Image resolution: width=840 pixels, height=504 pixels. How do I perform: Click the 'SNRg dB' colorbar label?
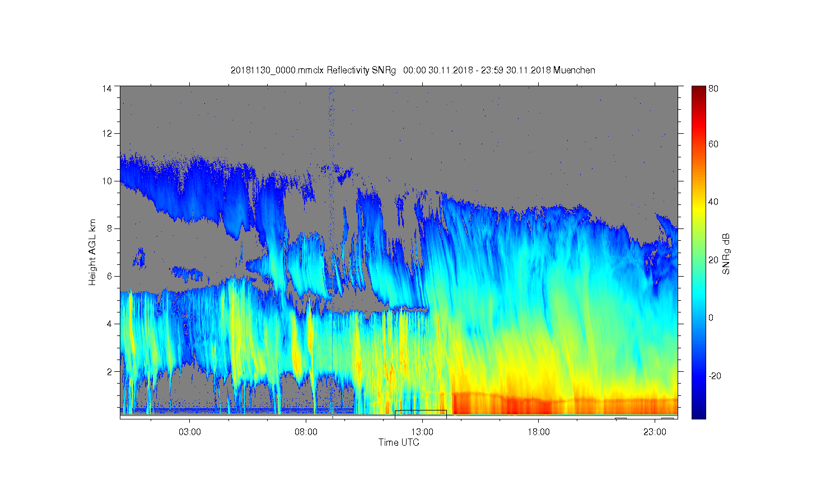pyautogui.click(x=726, y=254)
